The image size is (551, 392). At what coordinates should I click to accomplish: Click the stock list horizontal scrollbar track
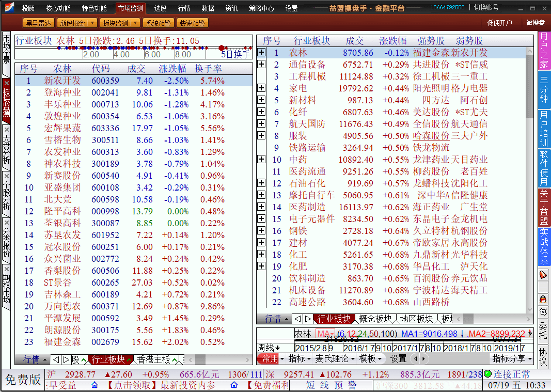pyautogui.click(x=219, y=359)
